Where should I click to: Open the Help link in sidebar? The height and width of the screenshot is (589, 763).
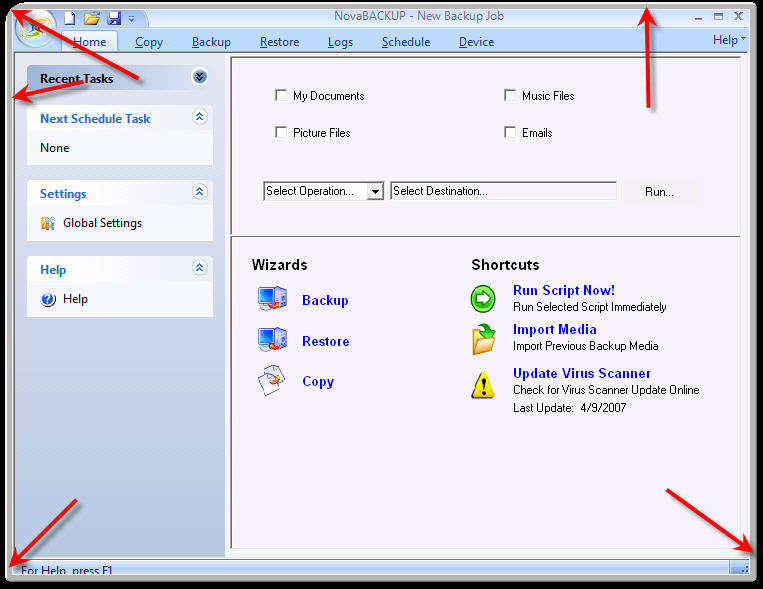point(75,299)
